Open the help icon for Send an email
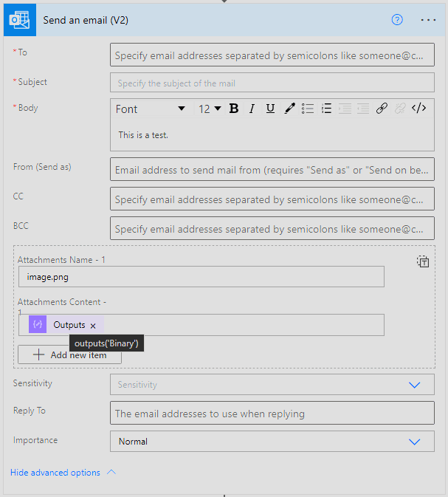Screen dimensions: 448x497 397,20
